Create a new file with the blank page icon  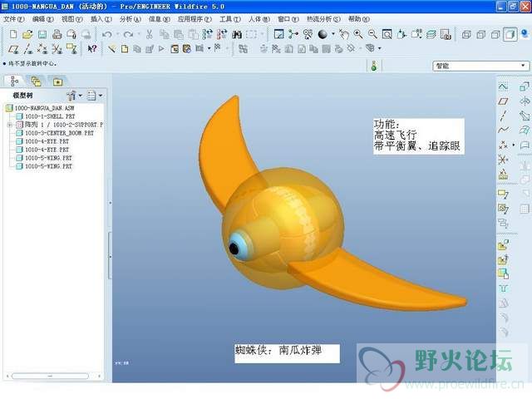(13, 34)
